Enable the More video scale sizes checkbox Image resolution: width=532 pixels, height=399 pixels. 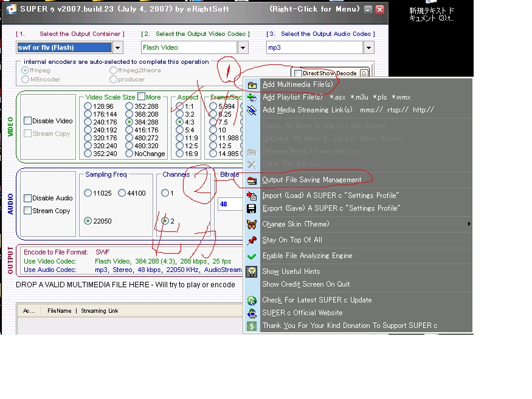point(142,97)
